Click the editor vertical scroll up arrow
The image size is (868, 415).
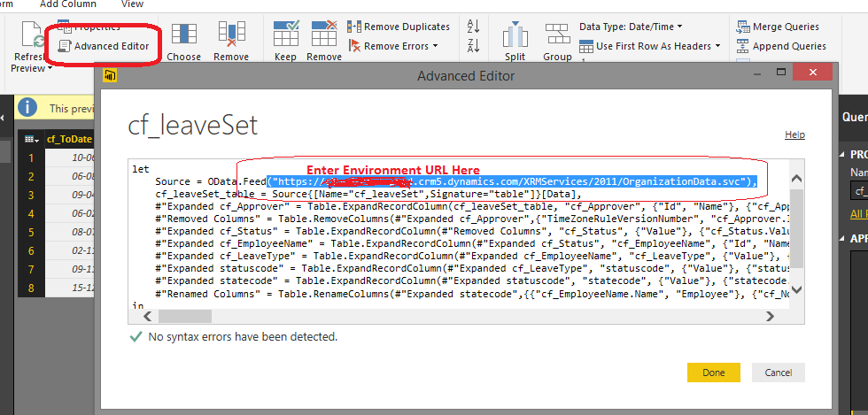796,178
